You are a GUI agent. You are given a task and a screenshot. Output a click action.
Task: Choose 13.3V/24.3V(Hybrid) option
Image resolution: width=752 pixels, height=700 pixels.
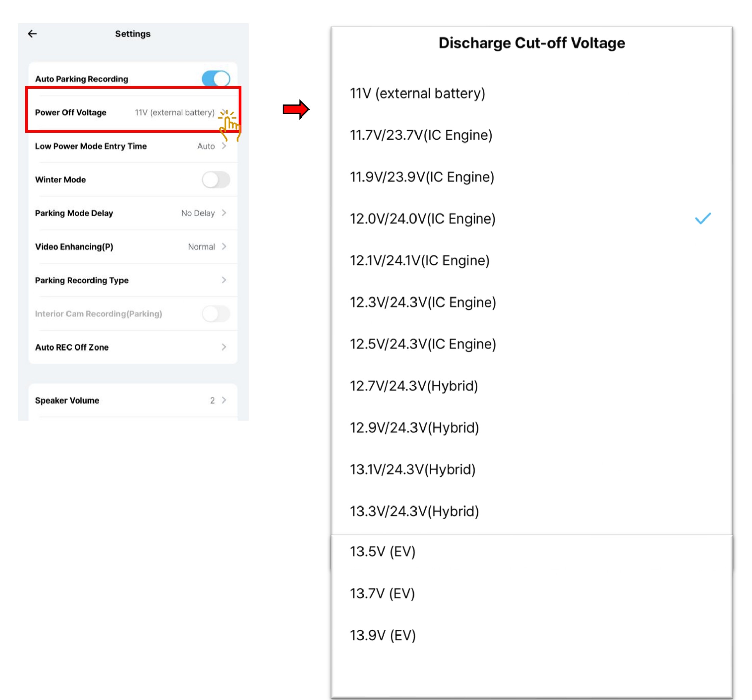(x=414, y=511)
